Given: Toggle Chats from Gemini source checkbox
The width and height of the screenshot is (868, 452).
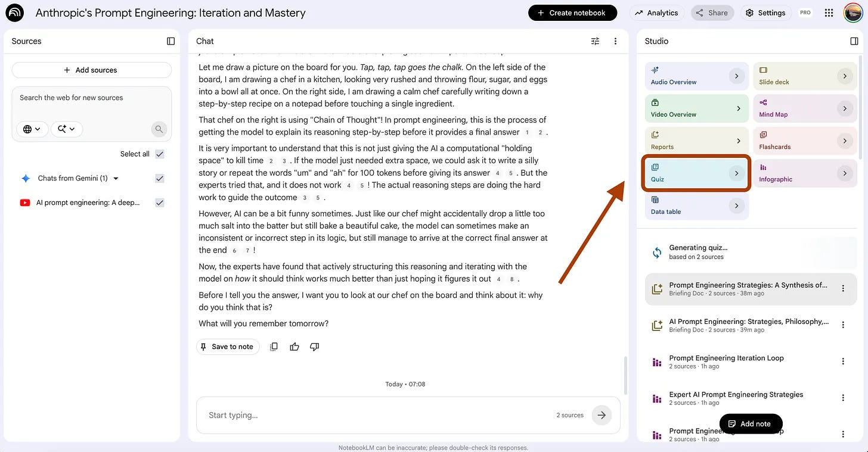Looking at the screenshot, I should [160, 178].
